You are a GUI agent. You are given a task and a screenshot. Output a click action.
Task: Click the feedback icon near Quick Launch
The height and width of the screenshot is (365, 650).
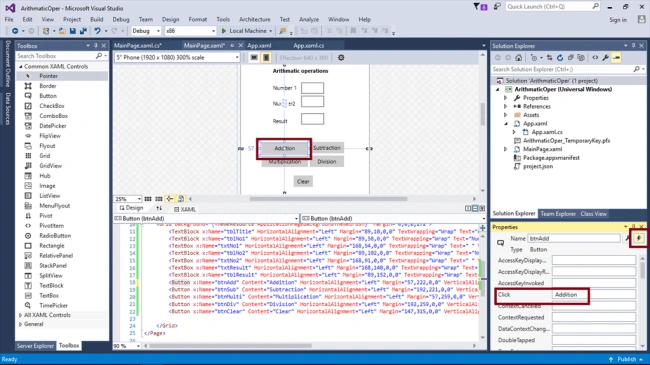coord(497,7)
